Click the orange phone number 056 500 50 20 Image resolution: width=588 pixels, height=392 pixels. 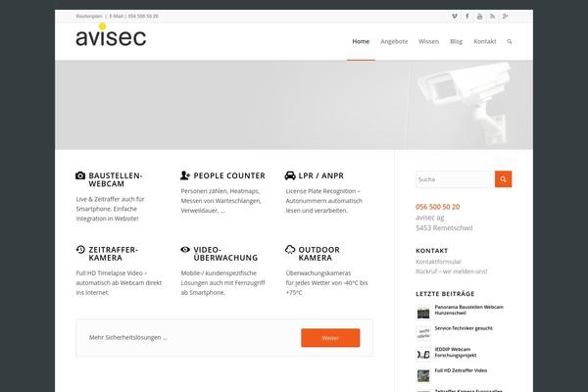point(438,207)
